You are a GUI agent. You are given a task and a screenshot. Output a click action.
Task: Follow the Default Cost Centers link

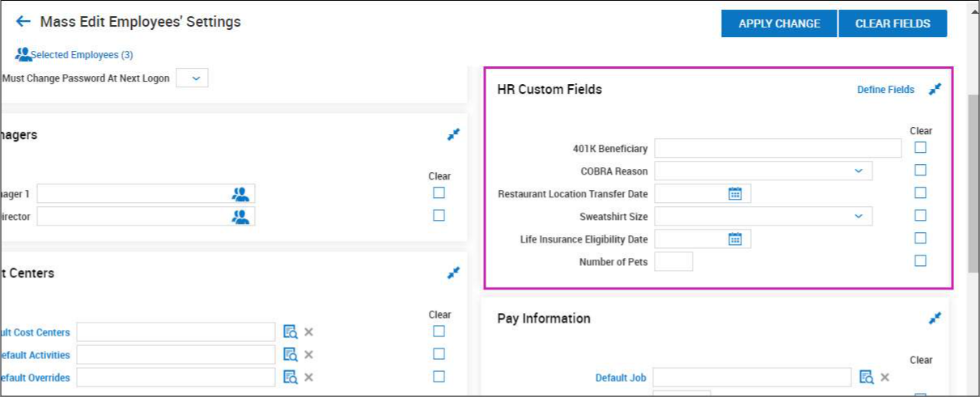[35, 332]
